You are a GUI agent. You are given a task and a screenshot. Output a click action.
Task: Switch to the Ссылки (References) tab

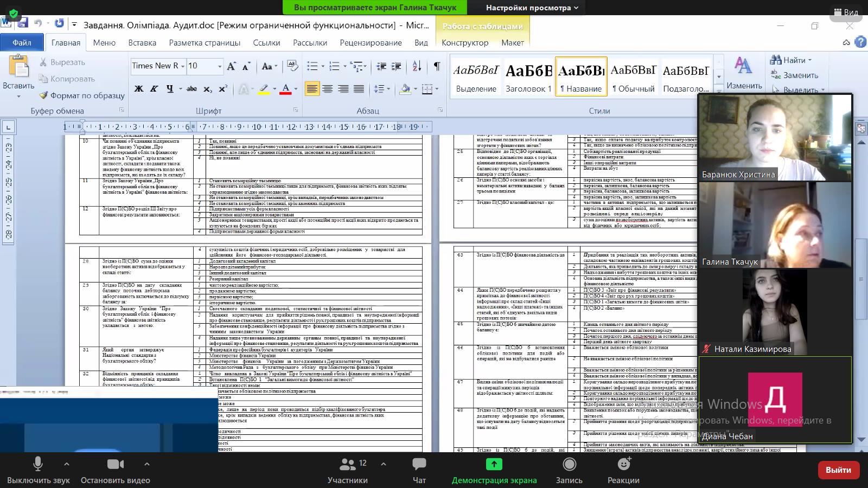[266, 42]
